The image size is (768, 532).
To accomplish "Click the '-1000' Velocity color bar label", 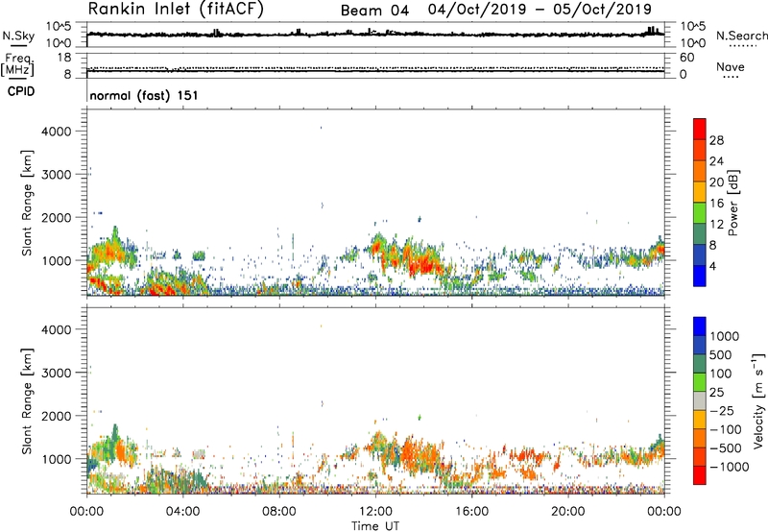I will tap(730, 467).
